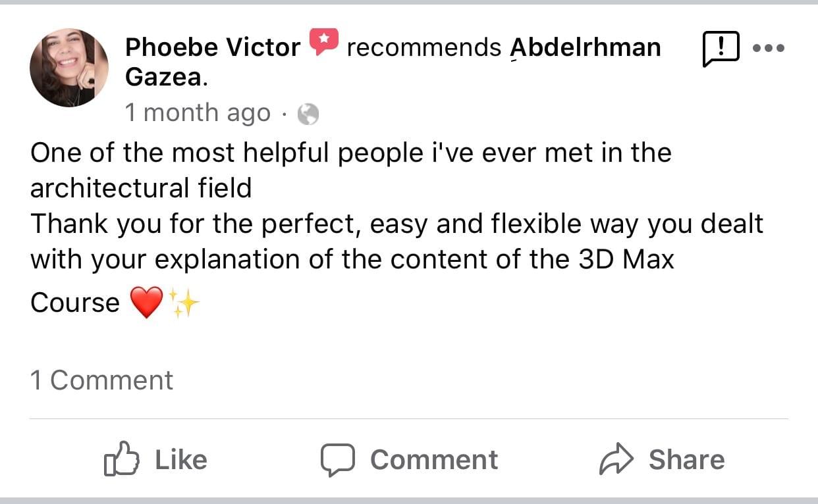The image size is (818, 504).
Task: Click the speech bubble Comment icon
Action: tap(338, 459)
